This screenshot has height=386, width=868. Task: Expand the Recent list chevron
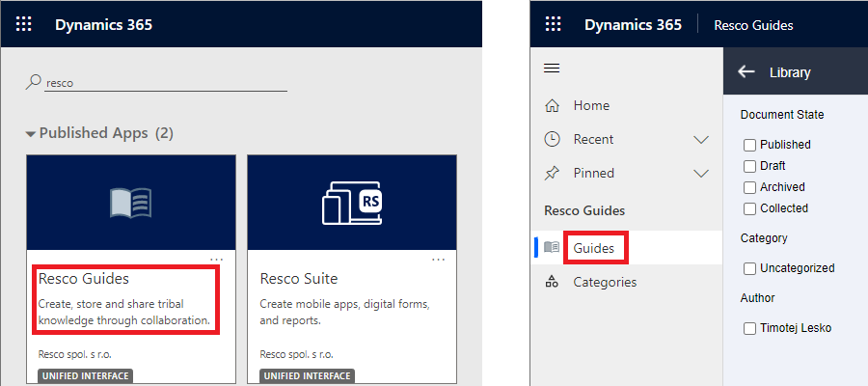click(x=701, y=140)
